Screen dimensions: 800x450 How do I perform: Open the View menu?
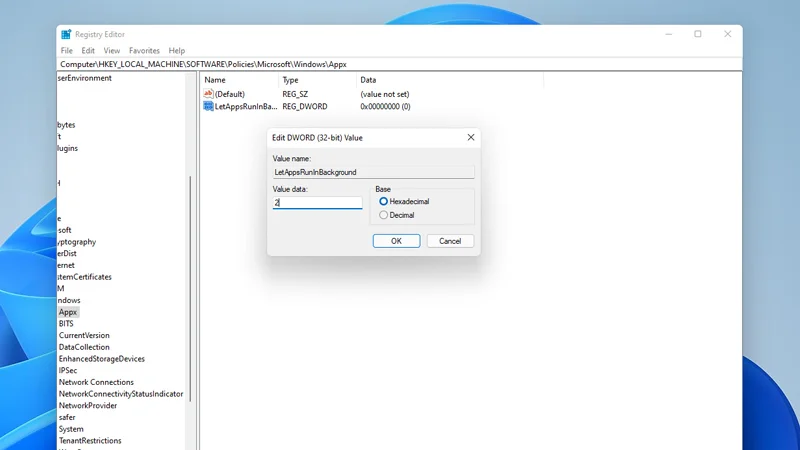pyautogui.click(x=111, y=51)
